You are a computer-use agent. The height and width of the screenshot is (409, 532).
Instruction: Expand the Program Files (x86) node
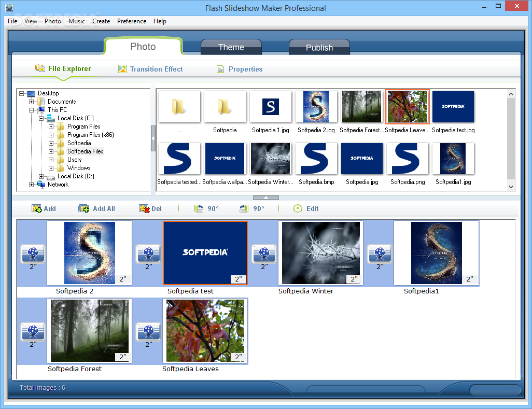click(x=51, y=135)
